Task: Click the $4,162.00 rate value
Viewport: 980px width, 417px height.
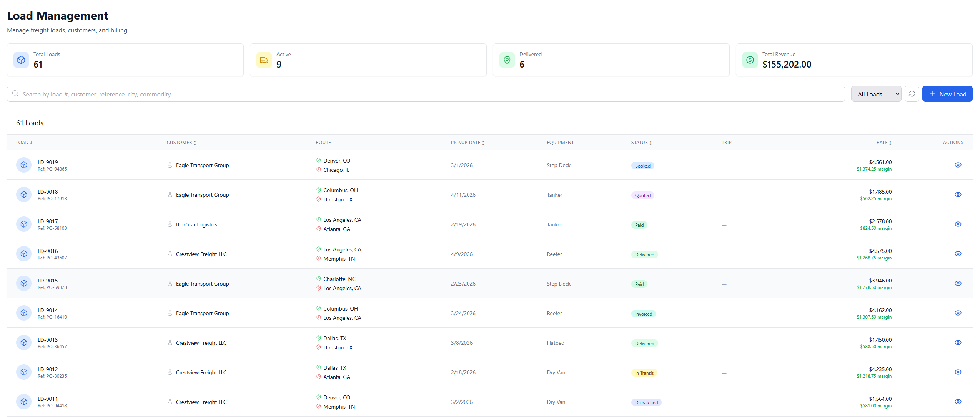Action: point(880,310)
